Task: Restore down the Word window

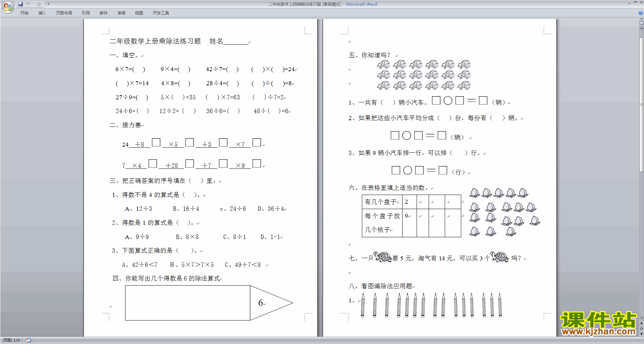Action: [635, 3]
